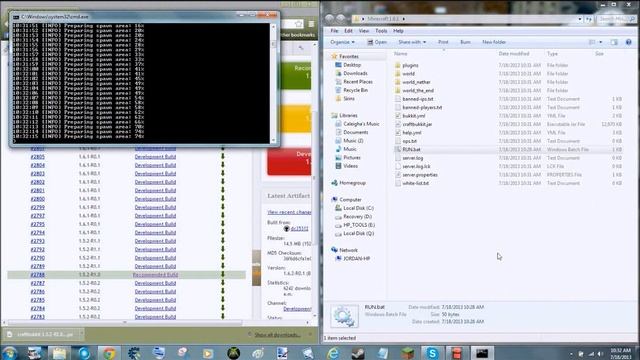Open the Chrome menu icon
The image size is (640, 360).
[311, 24]
